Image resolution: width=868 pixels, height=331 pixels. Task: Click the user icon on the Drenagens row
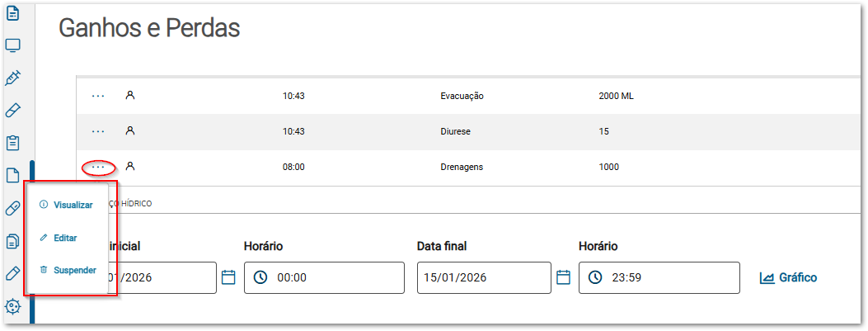[129, 167]
